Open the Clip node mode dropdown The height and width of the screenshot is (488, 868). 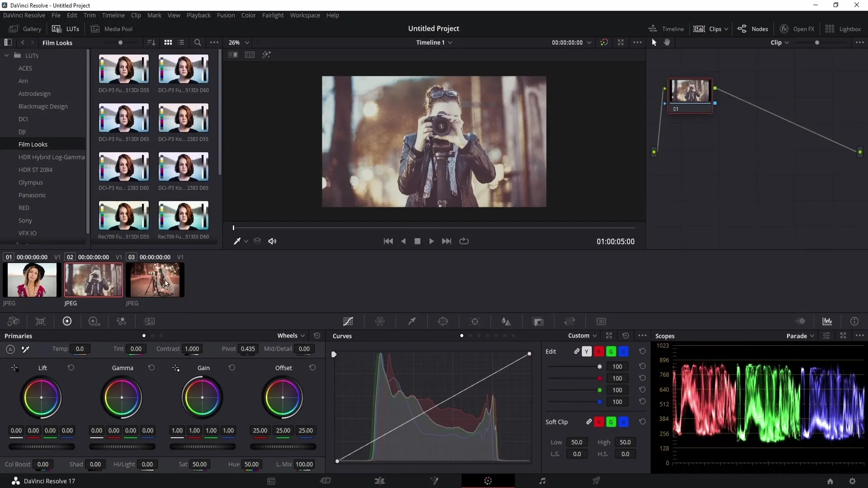780,42
